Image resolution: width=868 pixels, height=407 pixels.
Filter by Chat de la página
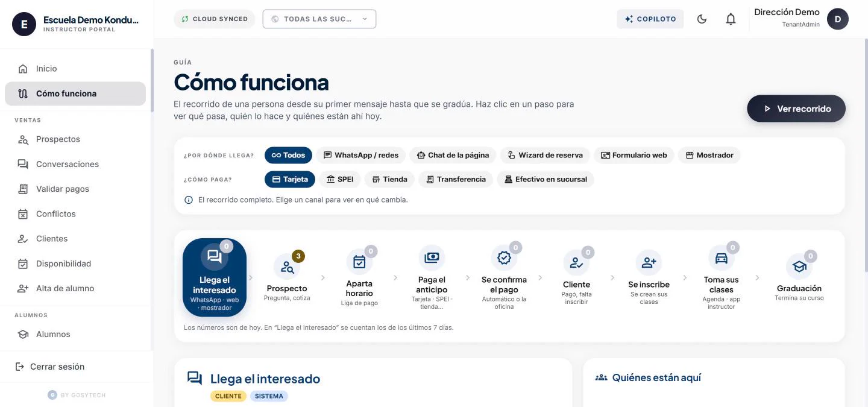coord(453,155)
